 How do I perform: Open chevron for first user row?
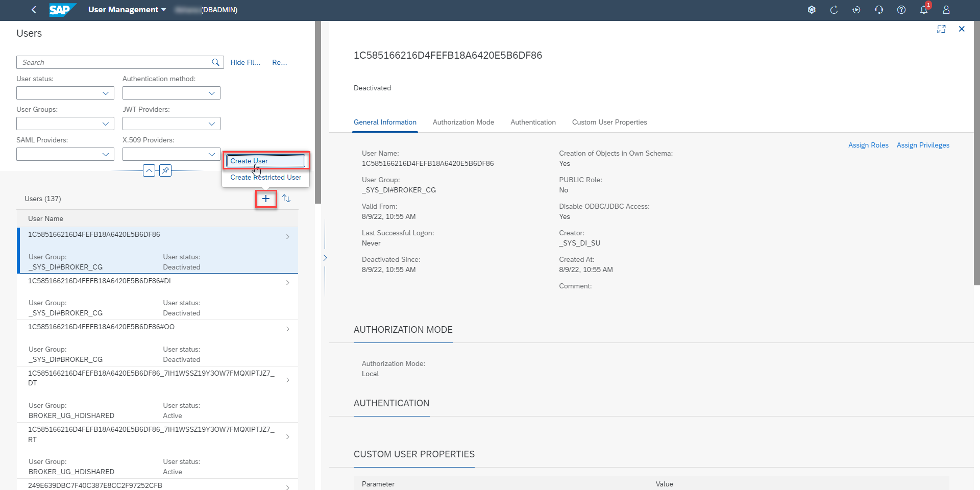(288, 237)
